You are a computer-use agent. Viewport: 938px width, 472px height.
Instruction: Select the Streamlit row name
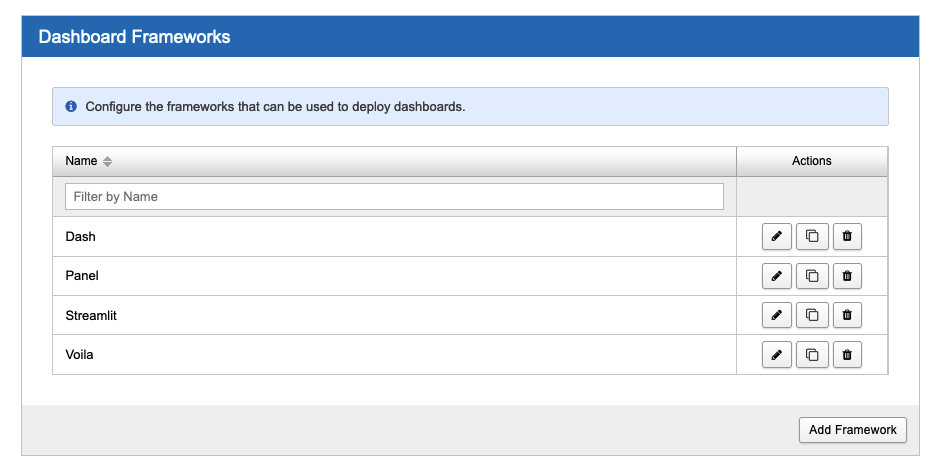(x=91, y=316)
